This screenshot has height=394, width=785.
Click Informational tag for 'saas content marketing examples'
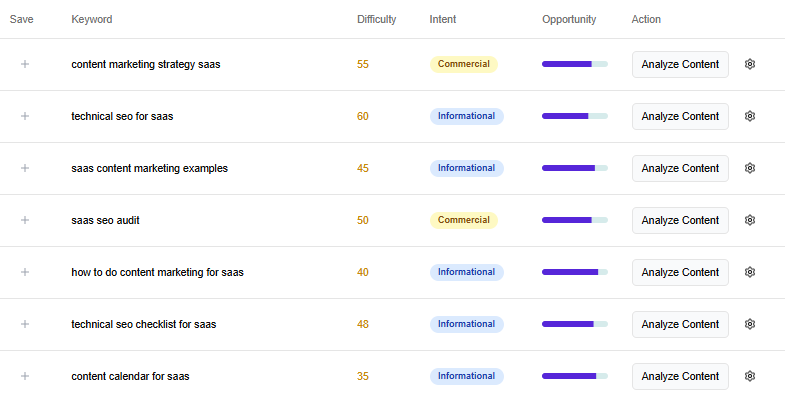[467, 168]
